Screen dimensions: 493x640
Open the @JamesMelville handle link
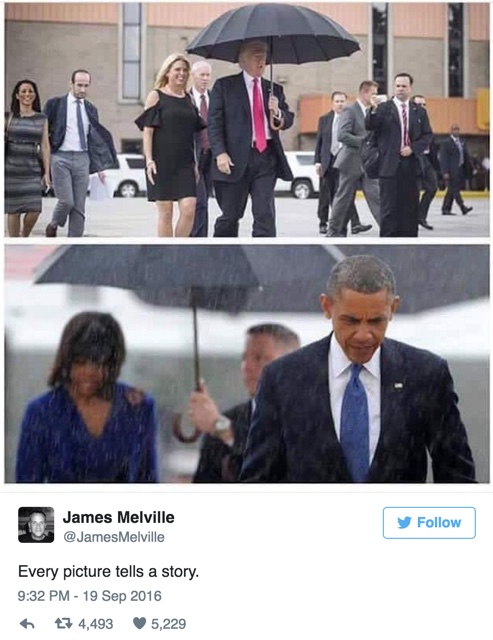click(x=113, y=537)
